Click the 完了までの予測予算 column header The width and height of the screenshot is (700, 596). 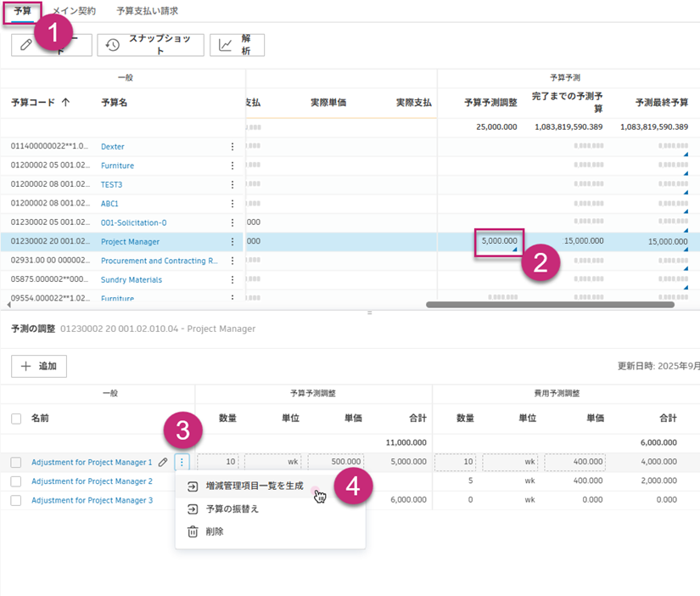pos(567,103)
